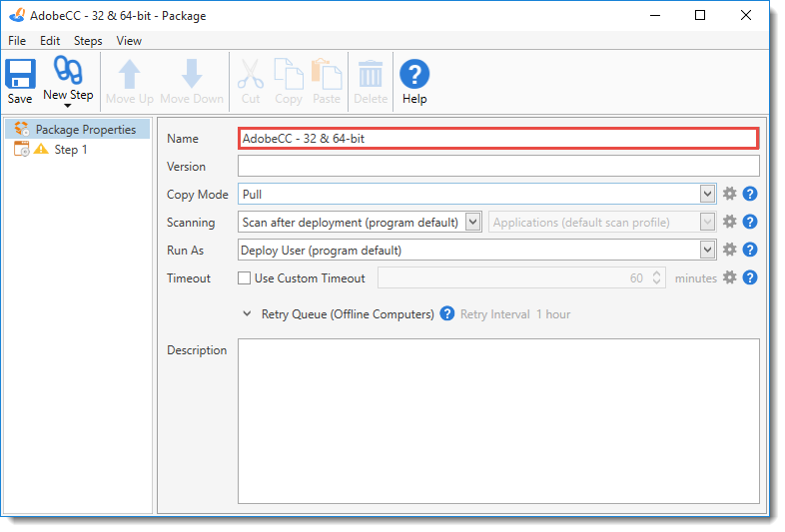The image size is (785, 532).
Task: Click the Step 1 warning triangle icon
Action: click(x=41, y=149)
